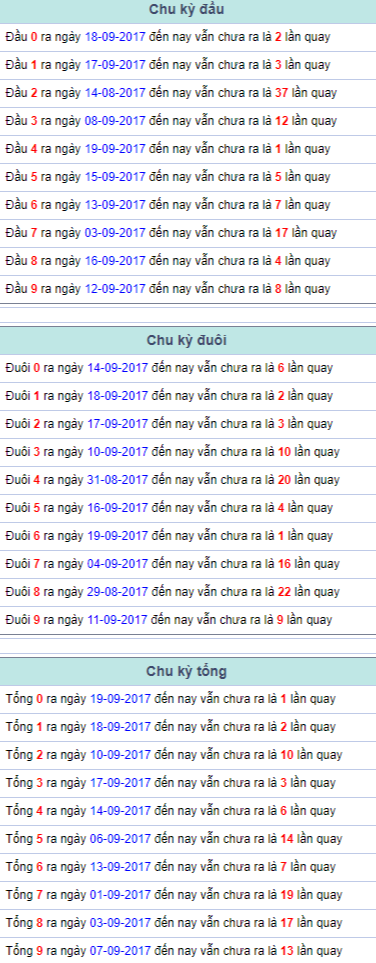376x963 pixels.
Task: Select the row 'Đầu 9 ra ngày 12-09-2017'
Action: click(188, 289)
